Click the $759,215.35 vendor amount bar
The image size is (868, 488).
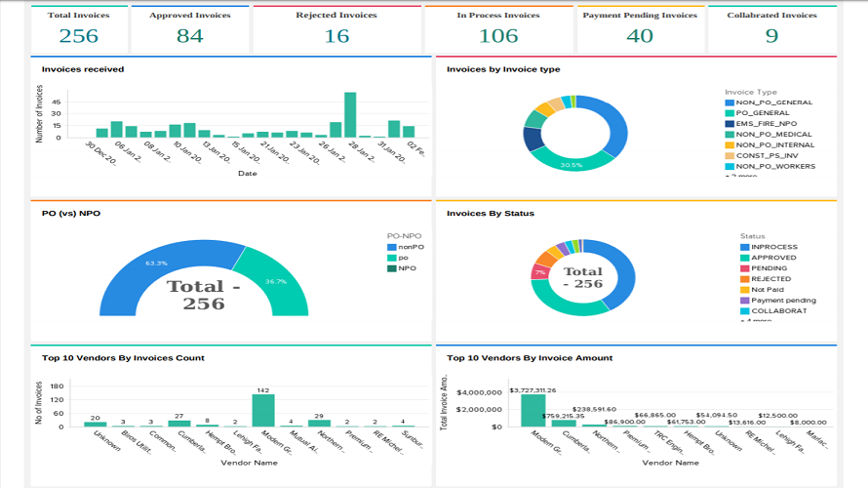click(564, 424)
